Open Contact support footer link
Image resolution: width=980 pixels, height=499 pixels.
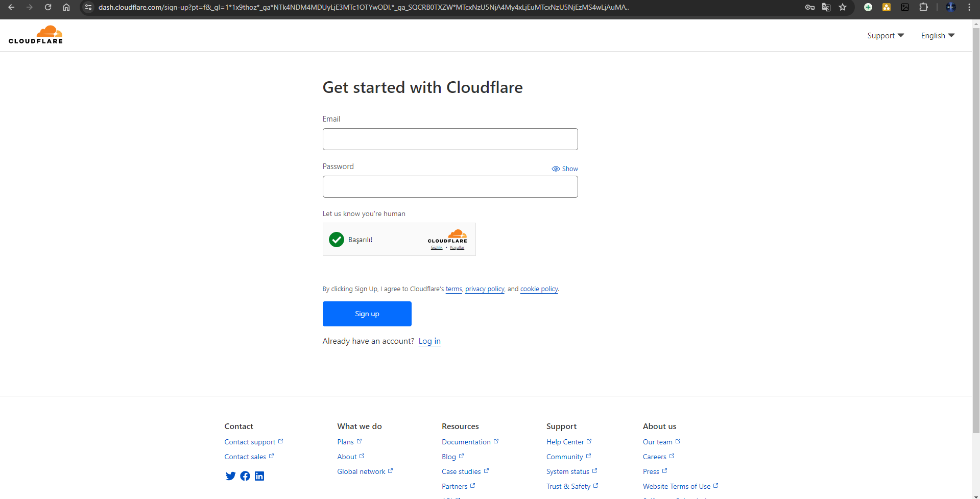254,442
